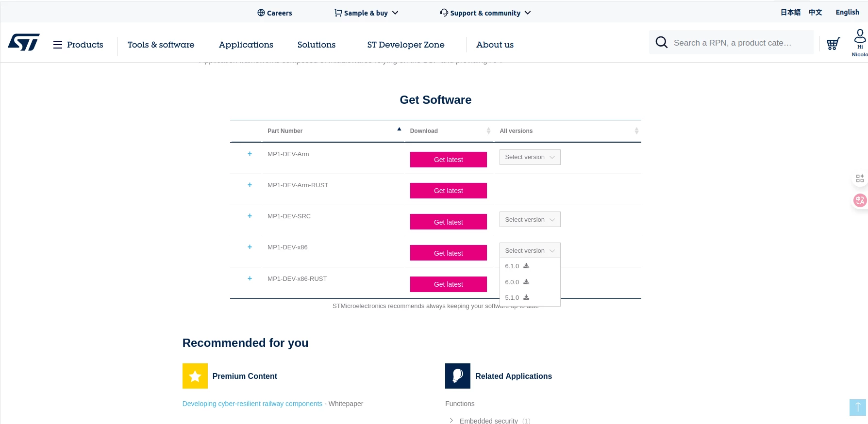Expand the MP1-DEV-x86 row details
The image size is (868, 424).
pyautogui.click(x=250, y=247)
